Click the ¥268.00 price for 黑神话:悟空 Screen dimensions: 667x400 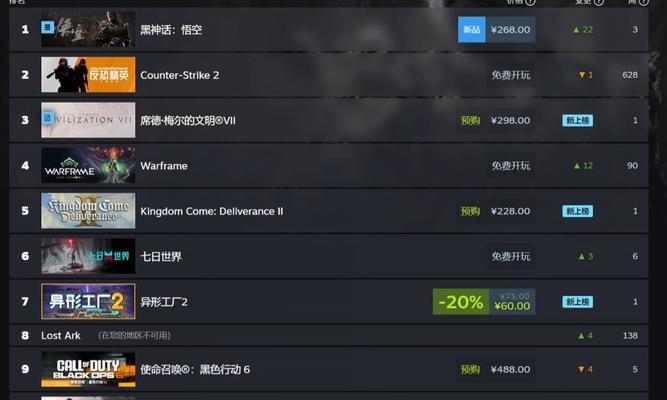pos(510,29)
